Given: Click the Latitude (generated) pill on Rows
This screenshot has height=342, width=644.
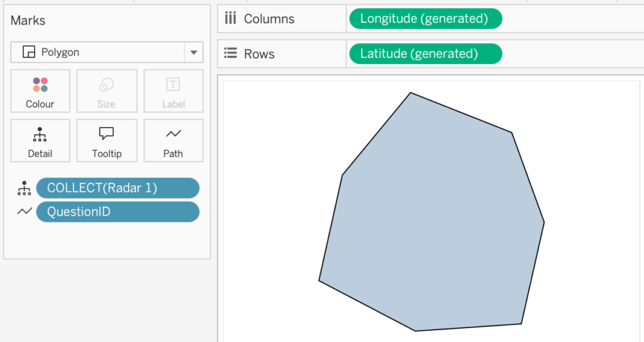Looking at the screenshot, I should pyautogui.click(x=425, y=54).
